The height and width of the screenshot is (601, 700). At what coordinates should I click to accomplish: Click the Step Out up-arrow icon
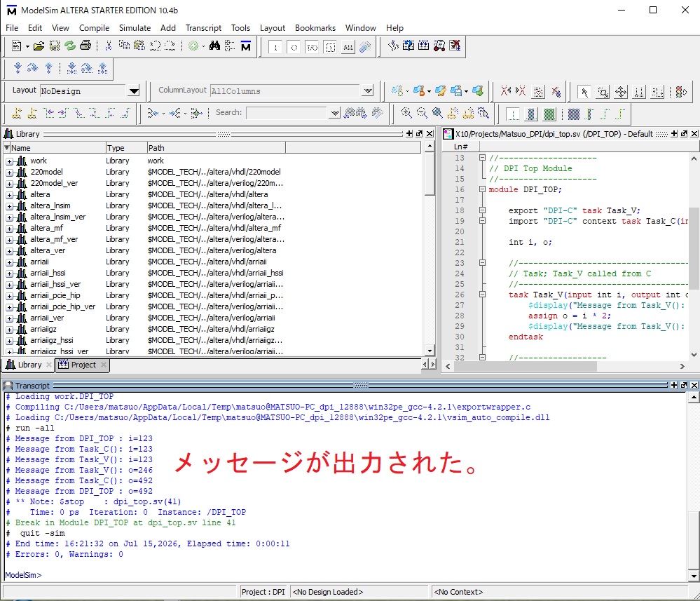coord(48,68)
